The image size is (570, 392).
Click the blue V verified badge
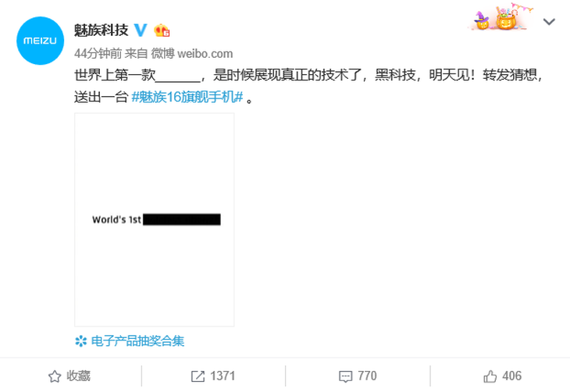coord(141,30)
